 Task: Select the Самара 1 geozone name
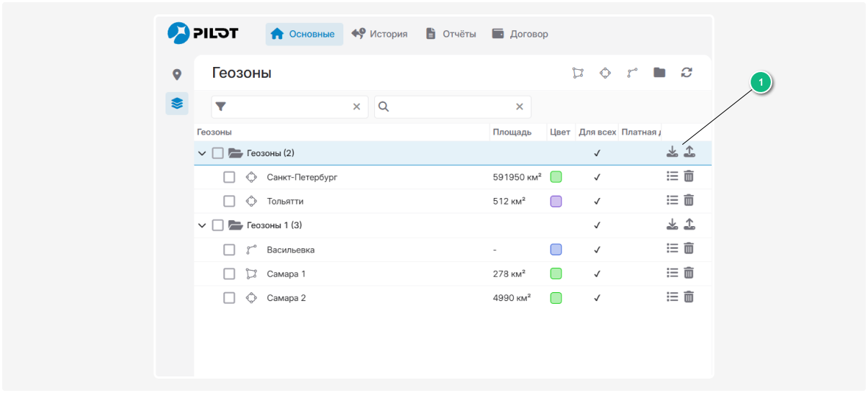[x=286, y=274]
